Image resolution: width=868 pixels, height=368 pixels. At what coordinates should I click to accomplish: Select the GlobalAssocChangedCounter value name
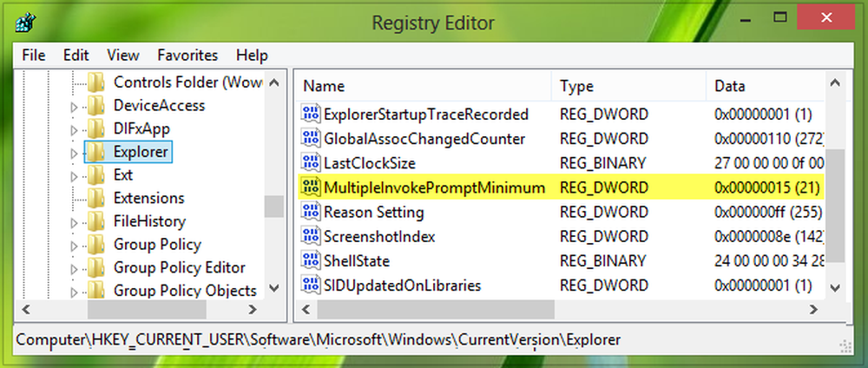[x=424, y=138]
